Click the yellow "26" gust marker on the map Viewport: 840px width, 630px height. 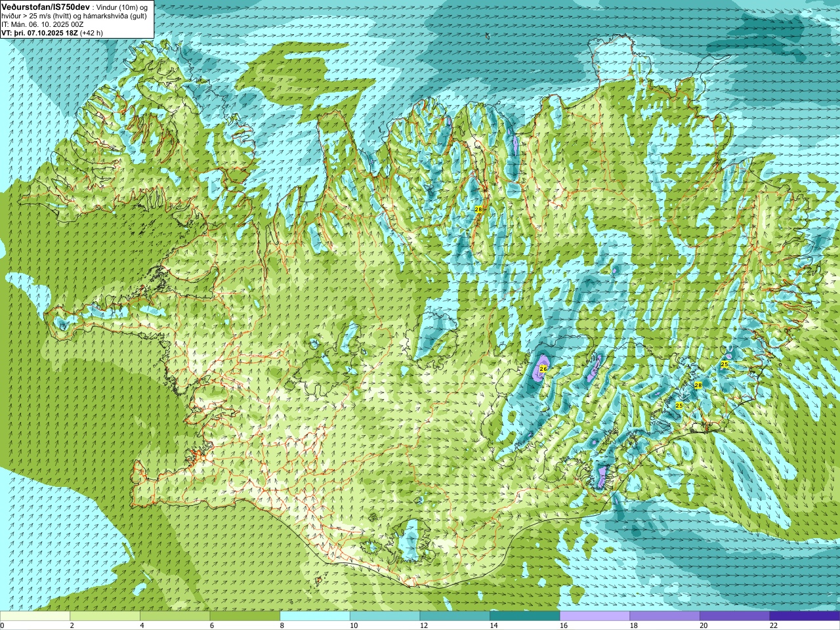[x=543, y=369]
